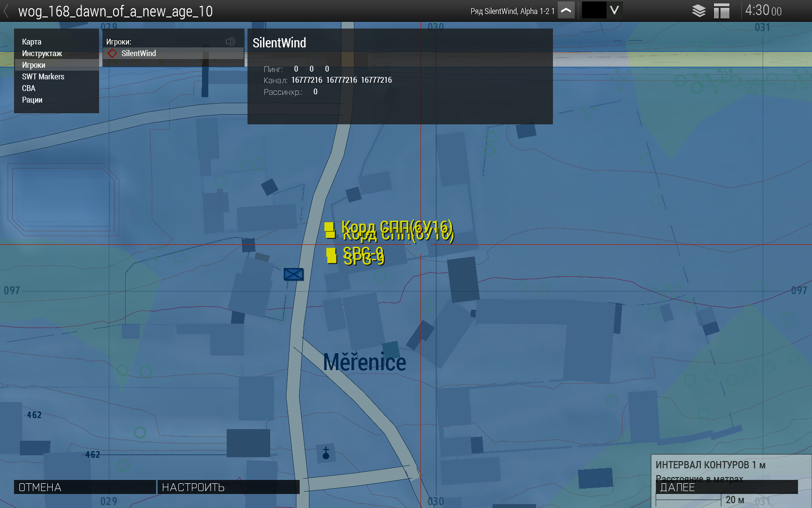Open the Карта menu entry
This screenshot has width=812, height=508.
click(32, 42)
